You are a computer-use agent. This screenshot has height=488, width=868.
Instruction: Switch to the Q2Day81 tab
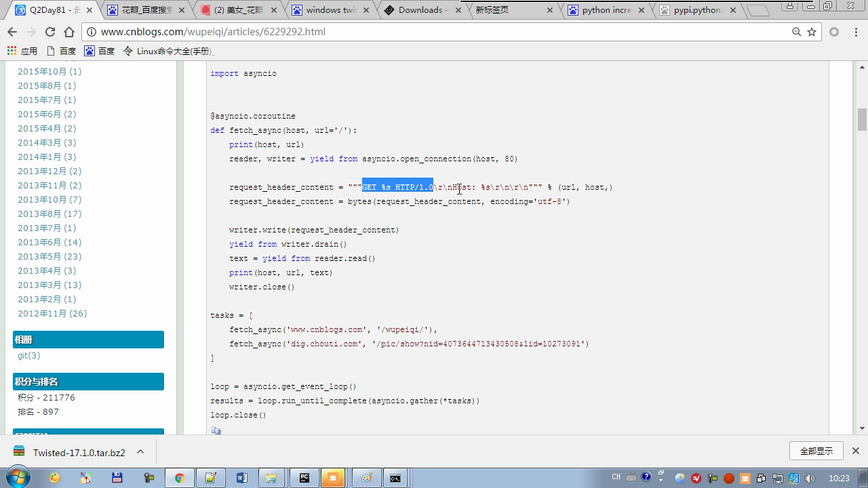(x=55, y=10)
